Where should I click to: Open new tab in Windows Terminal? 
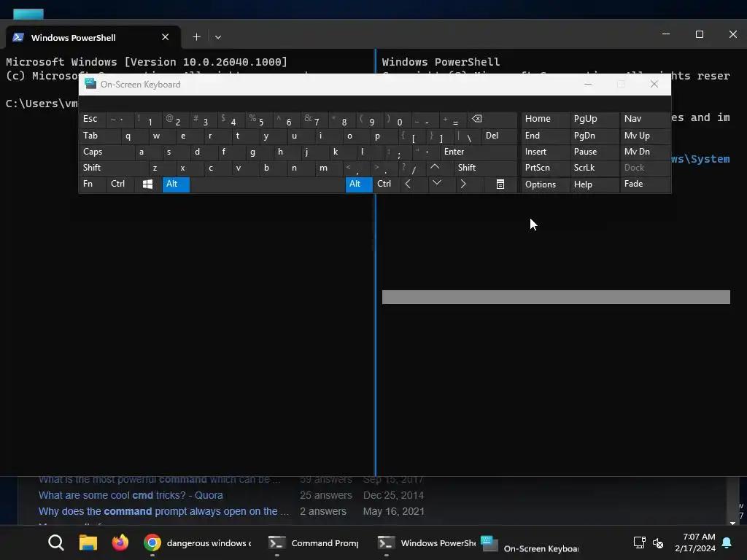196,36
